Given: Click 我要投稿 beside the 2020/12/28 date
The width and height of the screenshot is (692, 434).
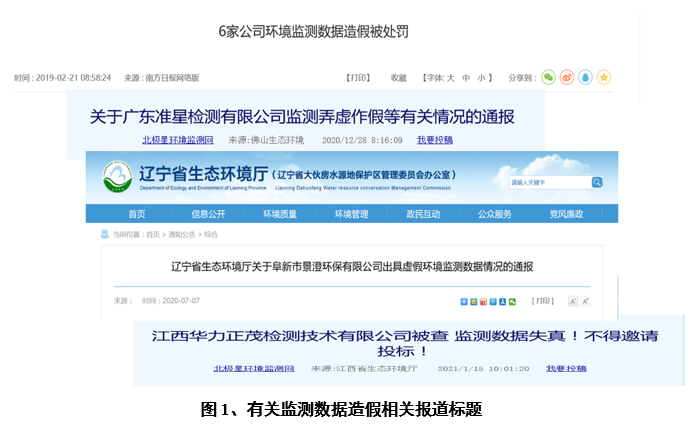Looking at the screenshot, I should (x=435, y=140).
